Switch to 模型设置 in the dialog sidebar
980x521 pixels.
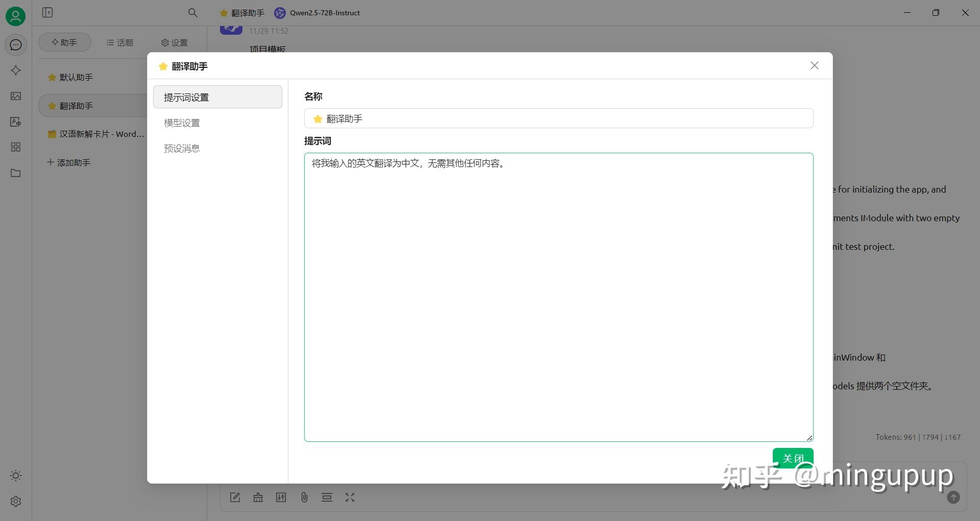[182, 123]
